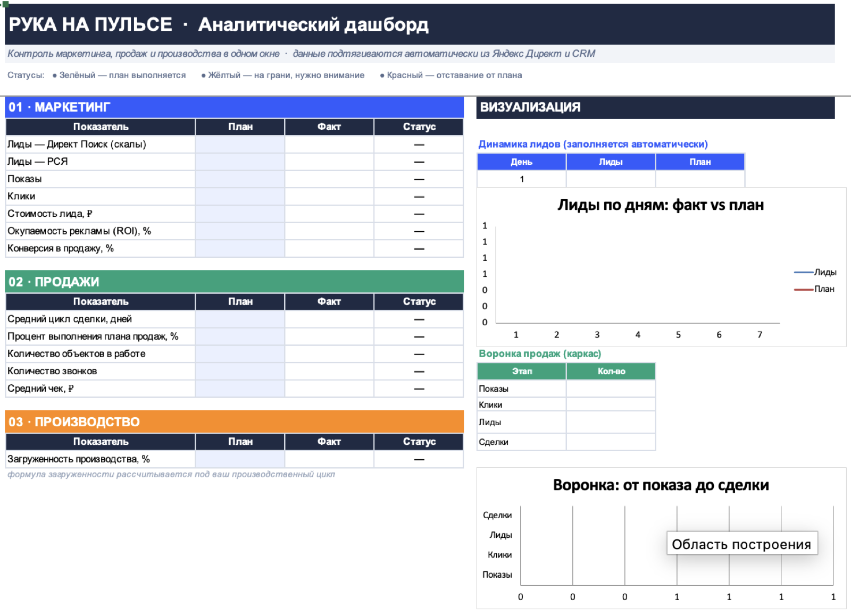Click the Кол-во header in funnel table
This screenshot has height=616, width=851.
click(611, 371)
